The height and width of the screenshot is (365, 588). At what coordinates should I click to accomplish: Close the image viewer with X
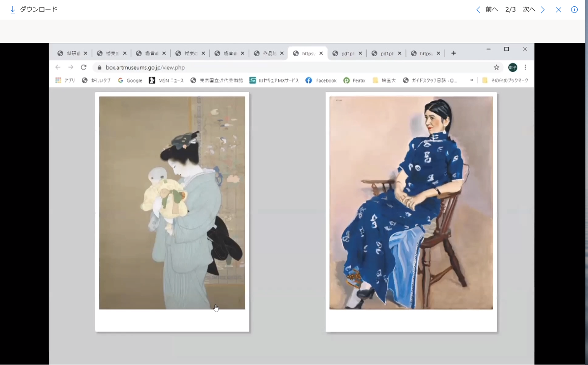(558, 10)
